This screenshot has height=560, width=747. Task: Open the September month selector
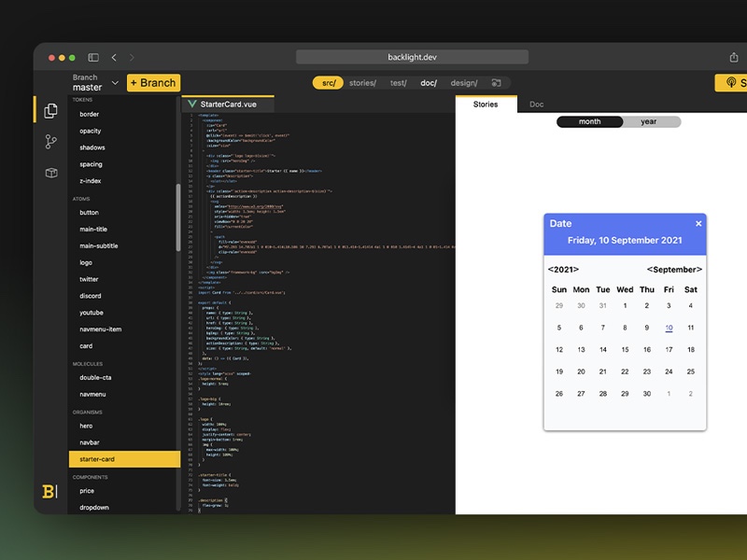click(674, 270)
